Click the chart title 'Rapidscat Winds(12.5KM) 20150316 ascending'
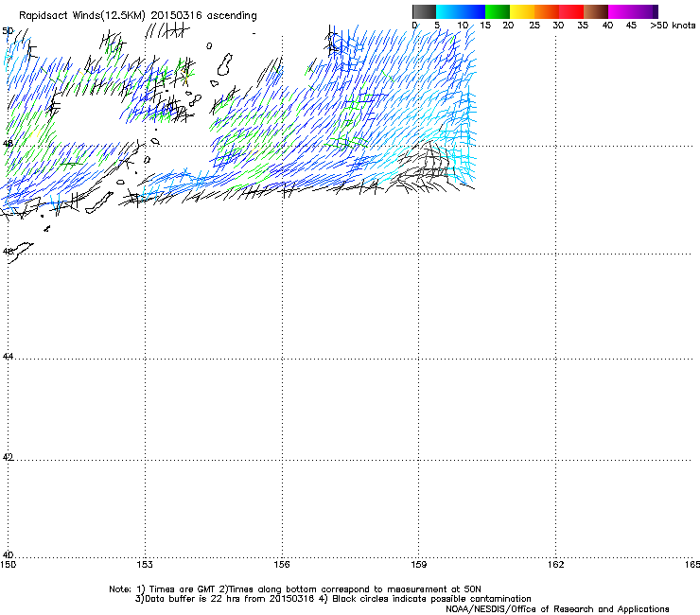The height and width of the screenshot is (615, 700). (138, 16)
